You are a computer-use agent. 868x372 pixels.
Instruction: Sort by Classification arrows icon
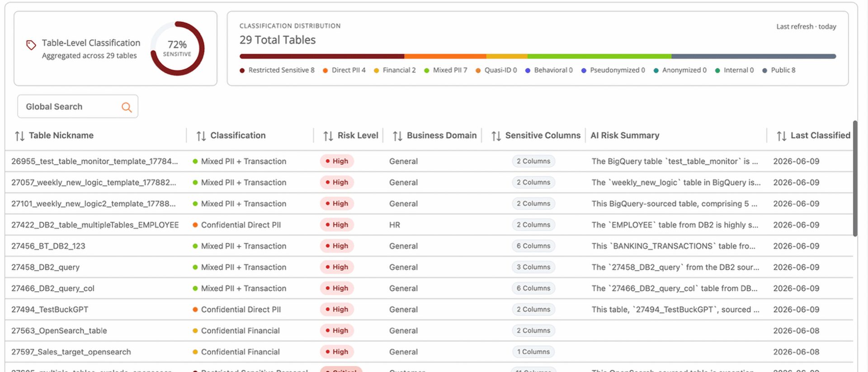[201, 136]
